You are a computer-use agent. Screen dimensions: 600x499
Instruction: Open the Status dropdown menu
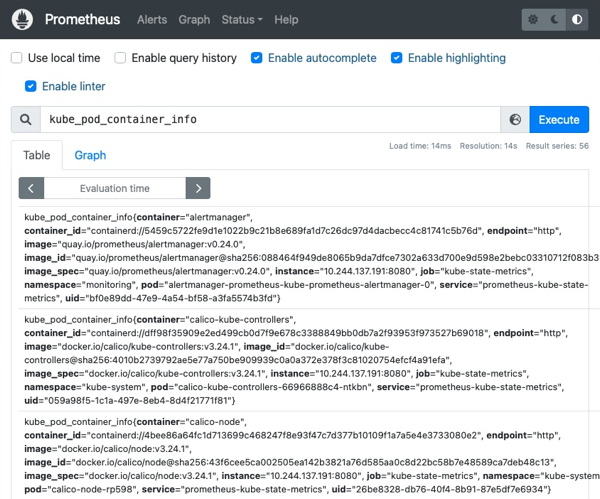[x=242, y=20]
